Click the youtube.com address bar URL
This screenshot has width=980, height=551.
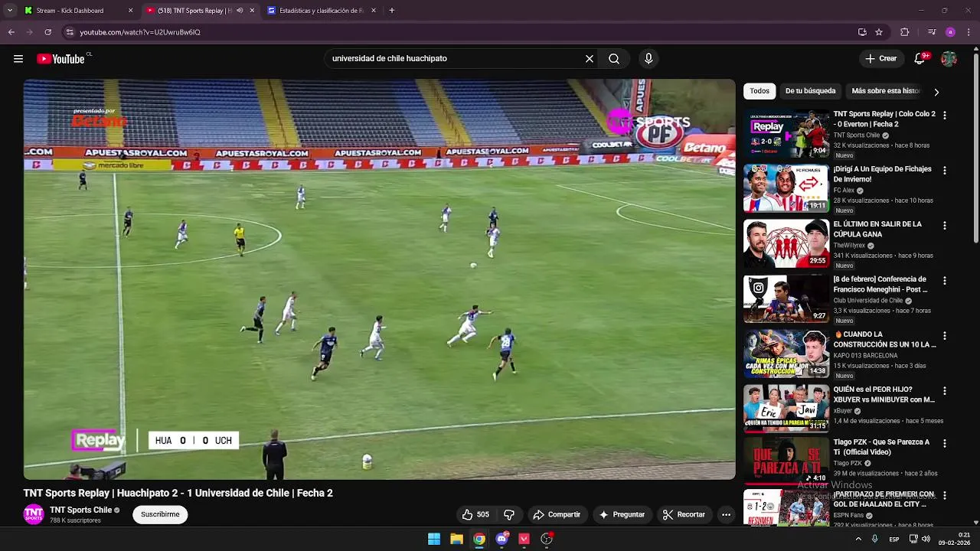point(140,32)
